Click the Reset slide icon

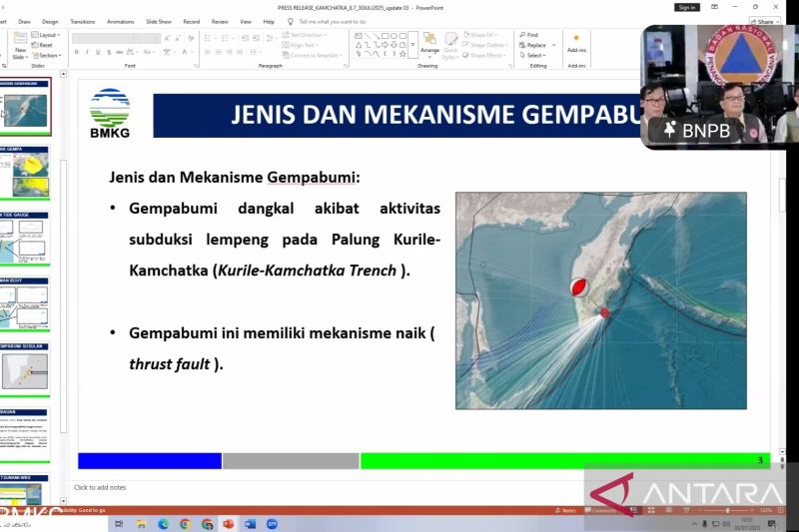tap(45, 45)
